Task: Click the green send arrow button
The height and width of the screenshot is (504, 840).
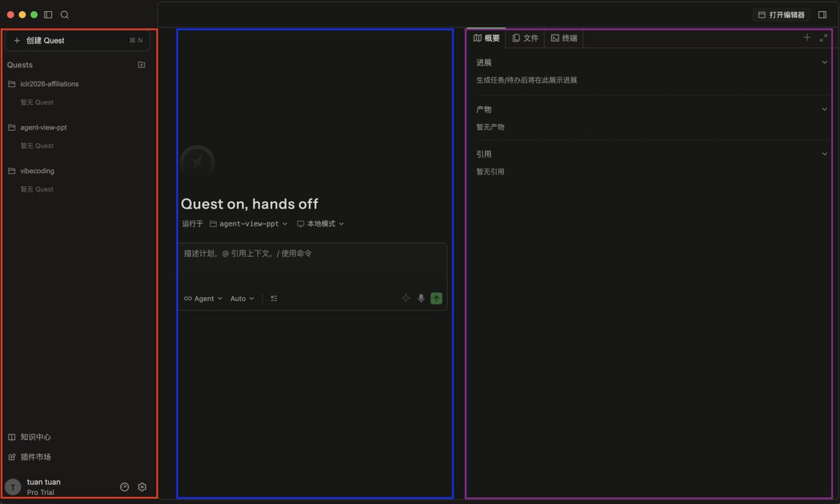Action: point(436,298)
